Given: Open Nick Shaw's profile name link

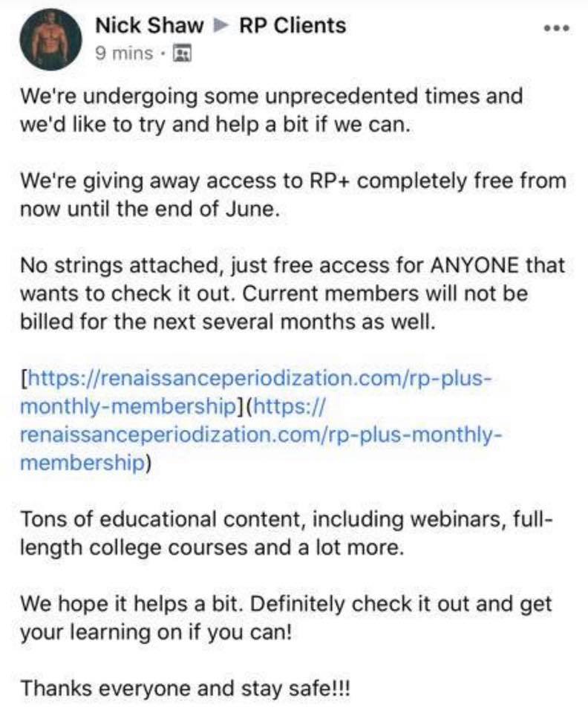Looking at the screenshot, I should point(148,26).
